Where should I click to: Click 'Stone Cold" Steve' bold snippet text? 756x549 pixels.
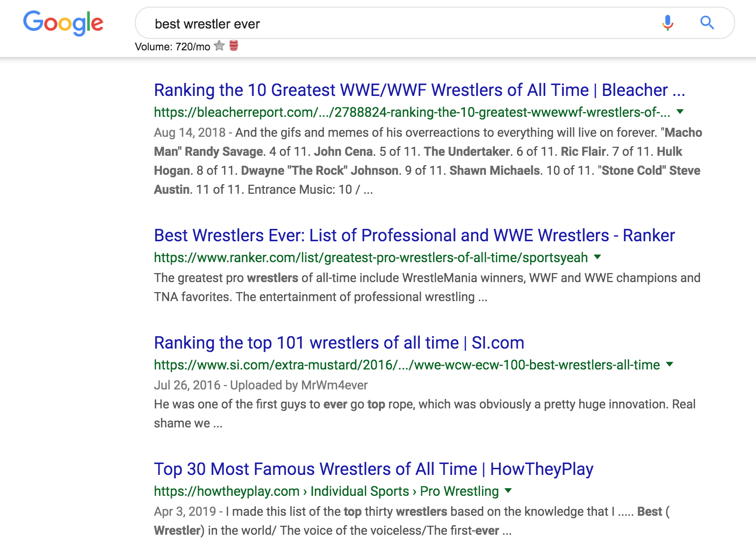651,170
